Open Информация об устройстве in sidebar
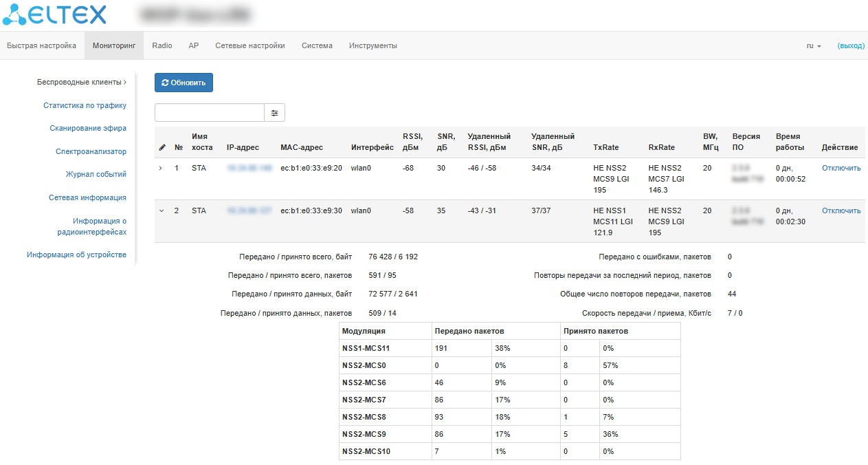Screen dimensions: 868x465 (x=76, y=255)
